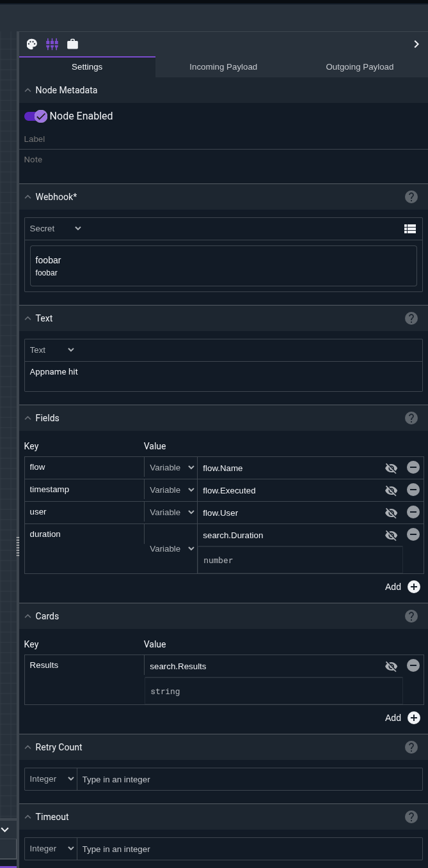Remove the flow field row
The width and height of the screenshot is (428, 868).
click(x=413, y=467)
